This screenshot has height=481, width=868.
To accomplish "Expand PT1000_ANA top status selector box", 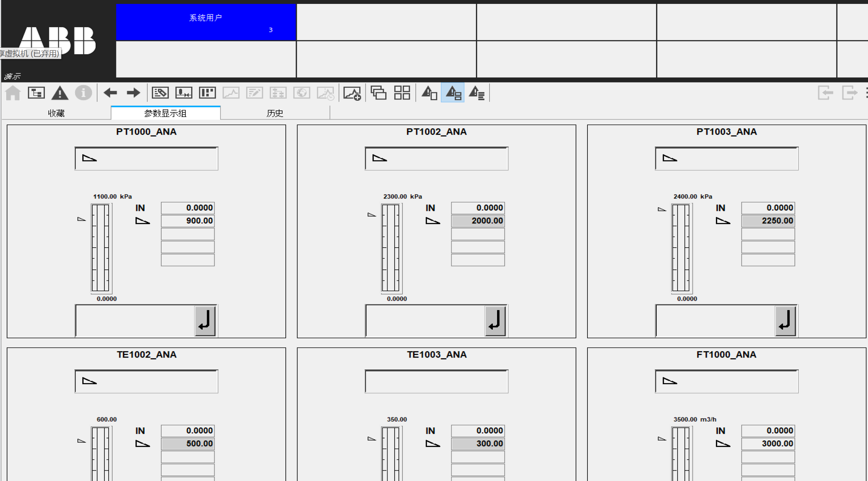I will click(x=146, y=159).
